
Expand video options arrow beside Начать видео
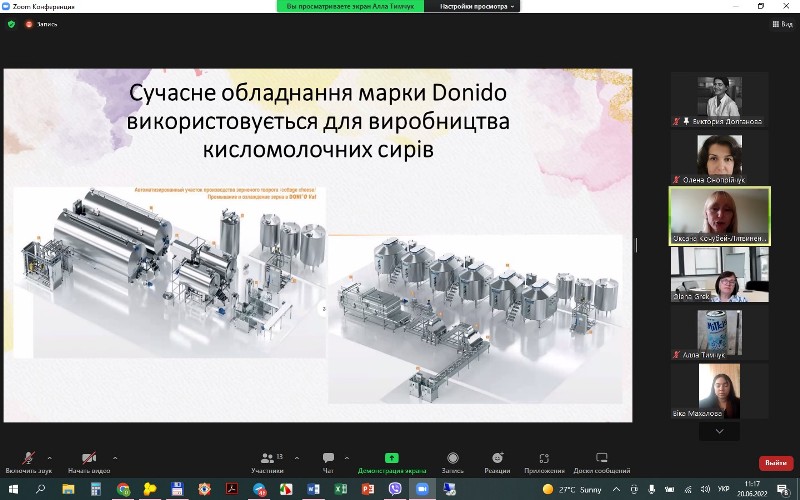tap(115, 457)
